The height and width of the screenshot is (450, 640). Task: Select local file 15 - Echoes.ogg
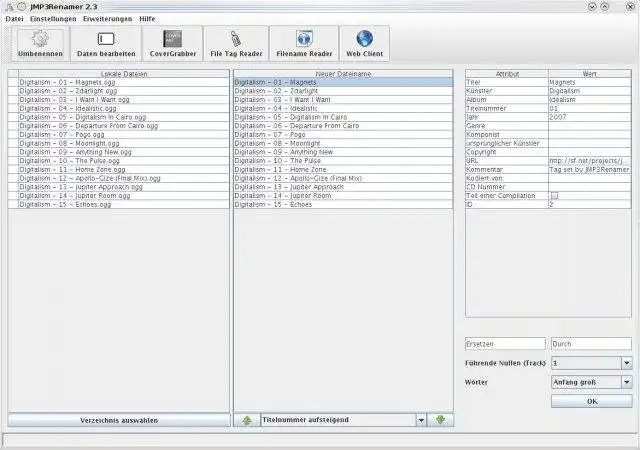click(124, 205)
